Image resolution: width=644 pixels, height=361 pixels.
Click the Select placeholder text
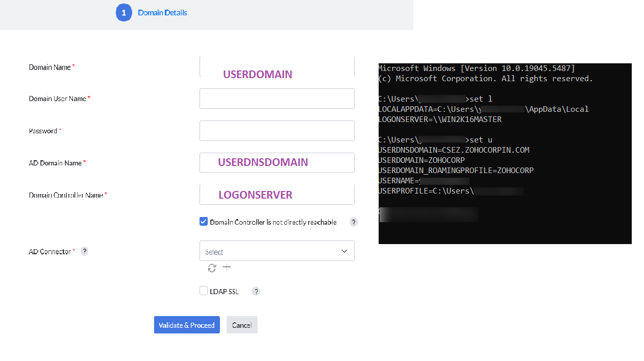coord(214,251)
